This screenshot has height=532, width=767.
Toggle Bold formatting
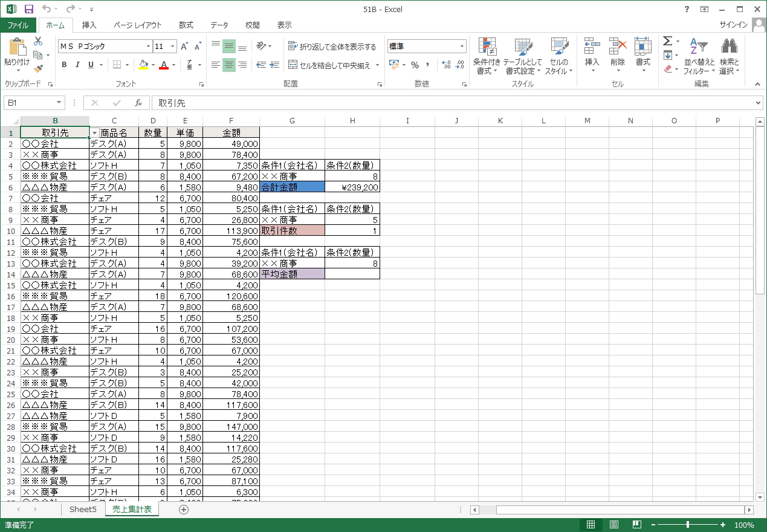coord(64,65)
